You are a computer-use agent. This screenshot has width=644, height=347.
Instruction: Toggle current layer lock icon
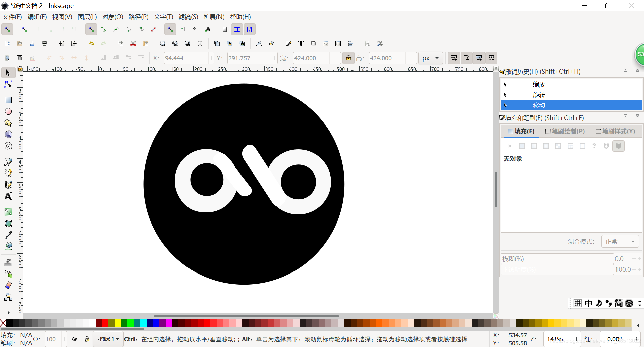(x=87, y=339)
